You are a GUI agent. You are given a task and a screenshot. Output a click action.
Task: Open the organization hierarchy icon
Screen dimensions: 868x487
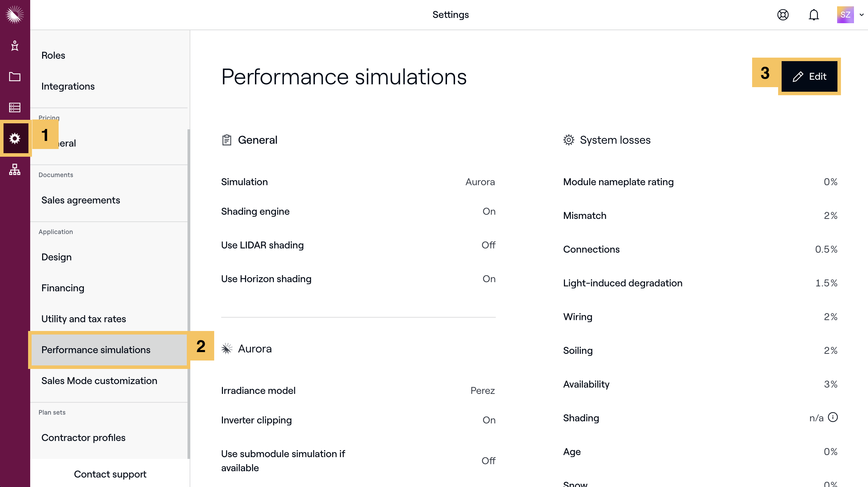15,169
